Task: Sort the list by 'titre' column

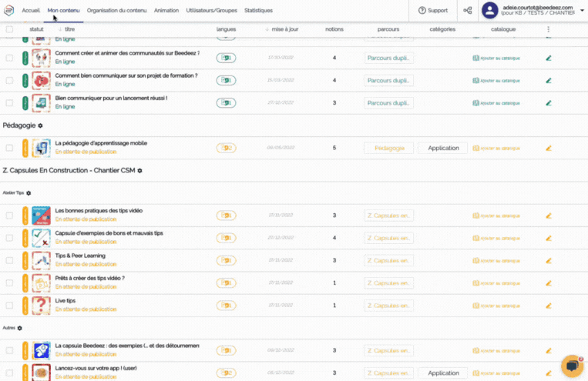Action: [68, 29]
